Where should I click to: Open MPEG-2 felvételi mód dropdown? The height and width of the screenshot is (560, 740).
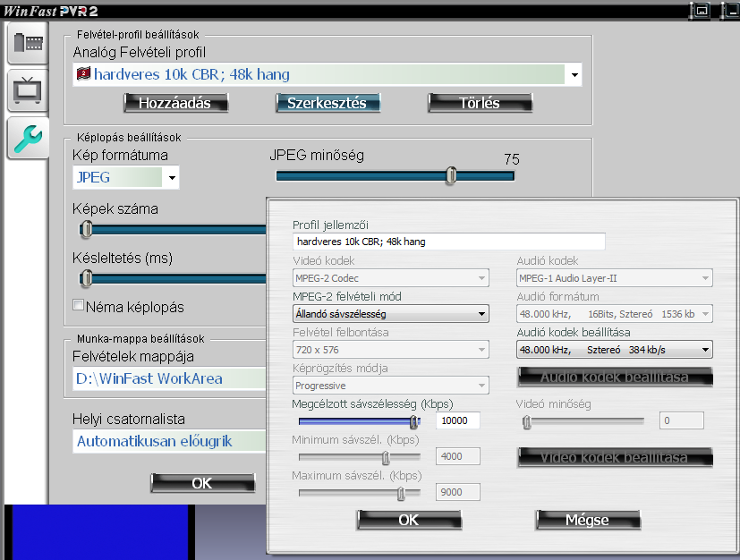(390, 314)
